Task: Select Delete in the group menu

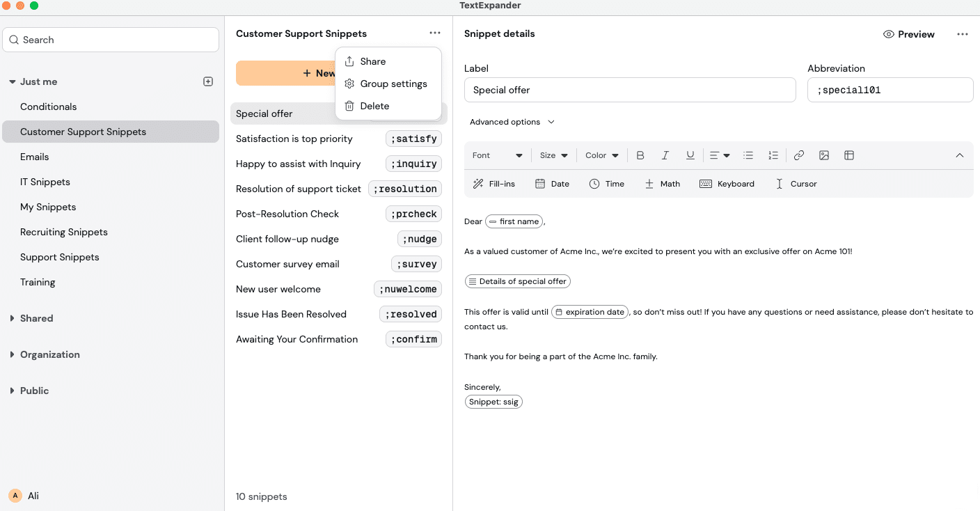Action: pos(388,106)
